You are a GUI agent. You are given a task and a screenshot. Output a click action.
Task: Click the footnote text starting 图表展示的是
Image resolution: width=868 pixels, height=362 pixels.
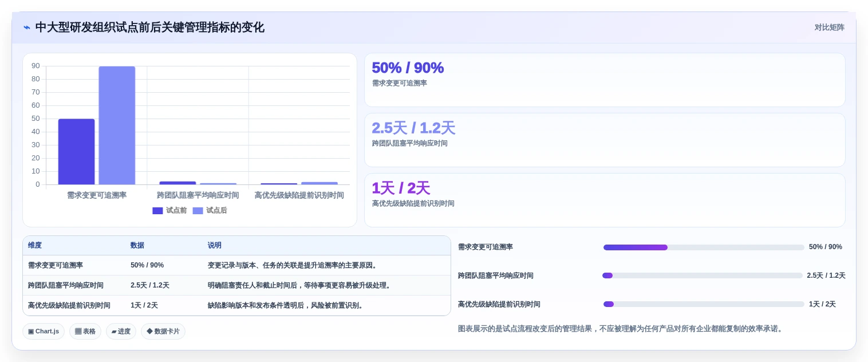tap(620, 329)
